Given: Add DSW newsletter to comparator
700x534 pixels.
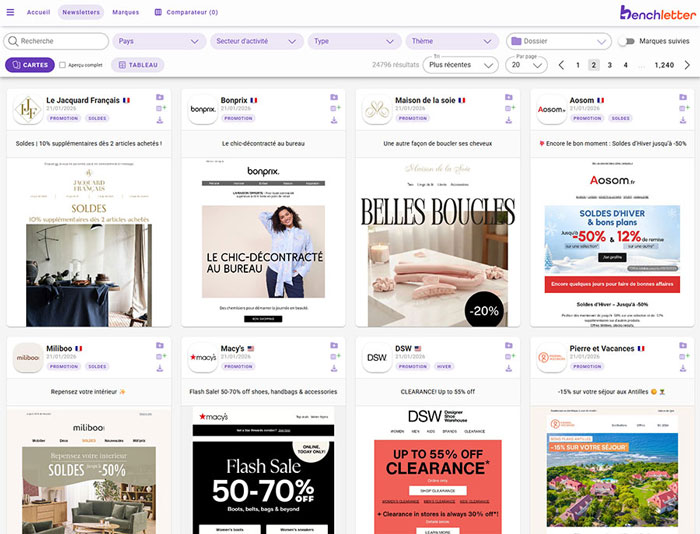Looking at the screenshot, I should (509, 356).
